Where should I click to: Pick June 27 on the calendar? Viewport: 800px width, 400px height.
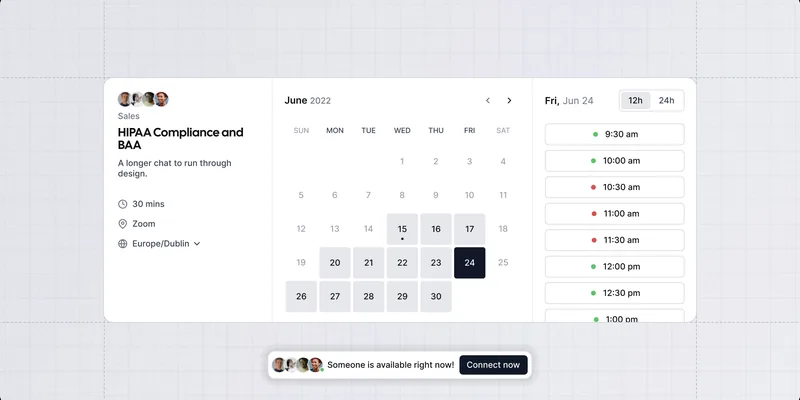click(x=335, y=296)
